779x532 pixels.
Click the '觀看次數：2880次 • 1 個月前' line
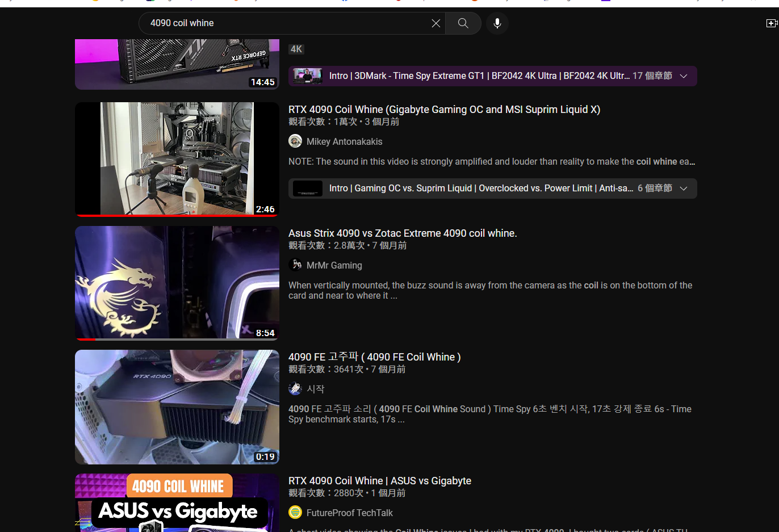(x=347, y=493)
